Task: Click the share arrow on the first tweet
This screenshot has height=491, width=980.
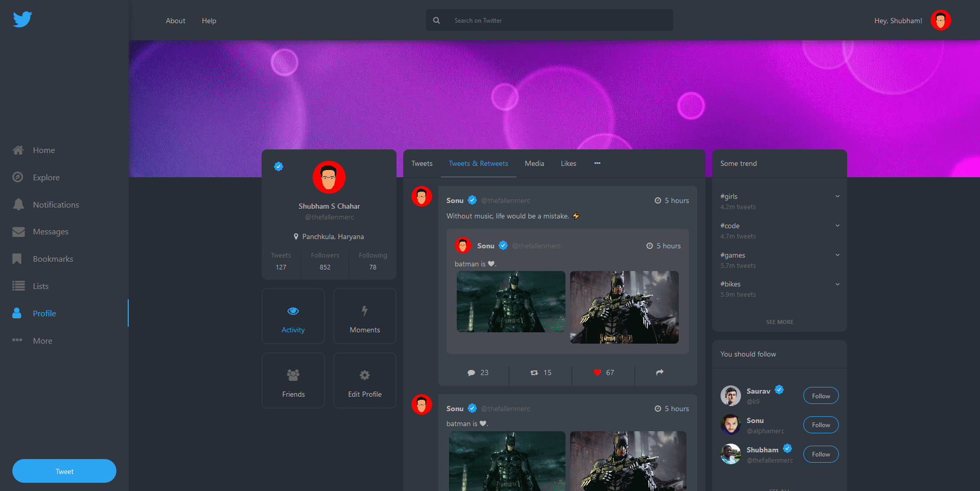Action: [x=660, y=372]
